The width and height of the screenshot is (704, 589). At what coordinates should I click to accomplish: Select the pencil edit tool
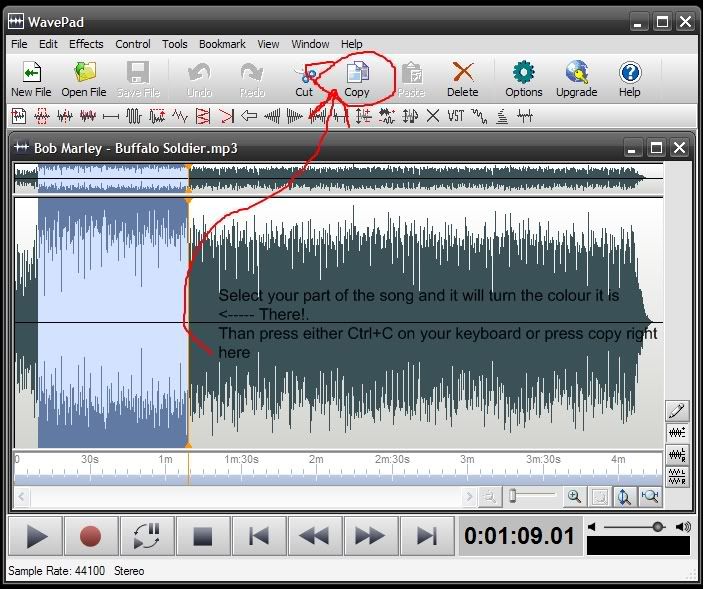pyautogui.click(x=677, y=410)
